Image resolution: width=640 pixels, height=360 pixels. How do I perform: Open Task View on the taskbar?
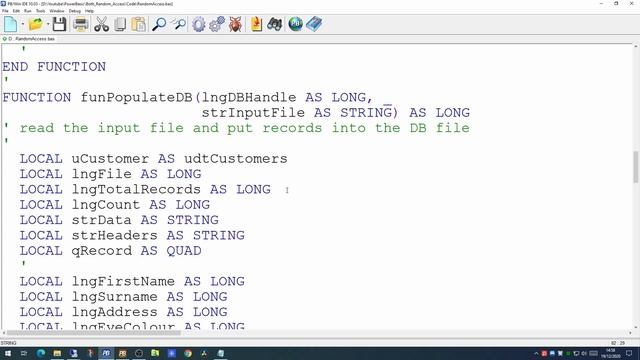coord(24,353)
